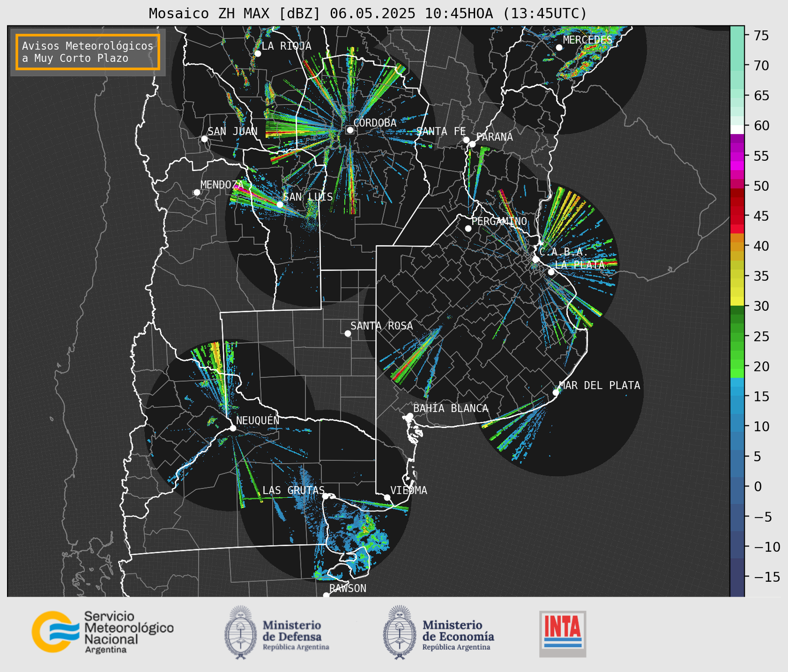Select the MERCEDES city marker
The height and width of the screenshot is (672, 788).
click(559, 47)
